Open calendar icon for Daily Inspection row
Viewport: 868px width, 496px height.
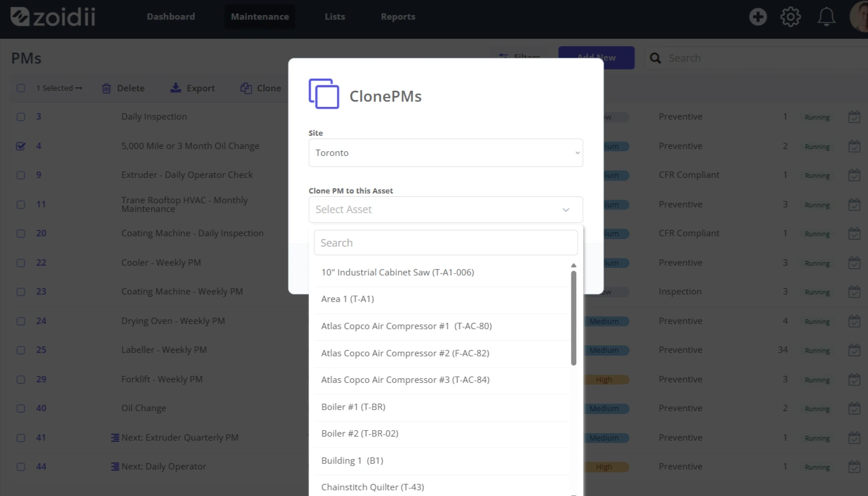click(x=854, y=117)
